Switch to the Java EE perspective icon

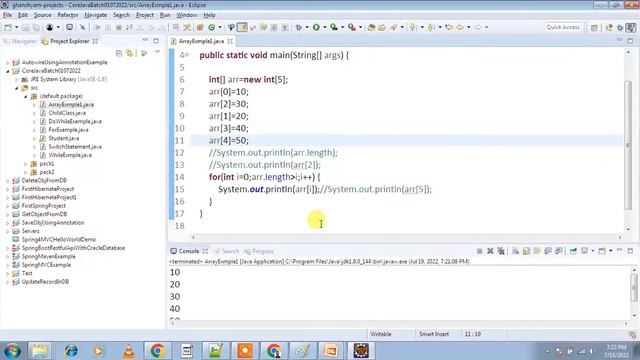(x=609, y=27)
